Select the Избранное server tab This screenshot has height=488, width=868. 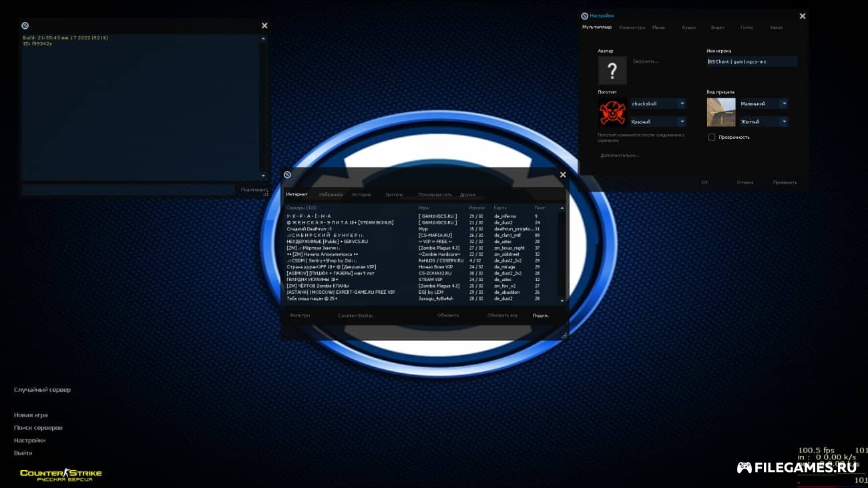point(331,194)
